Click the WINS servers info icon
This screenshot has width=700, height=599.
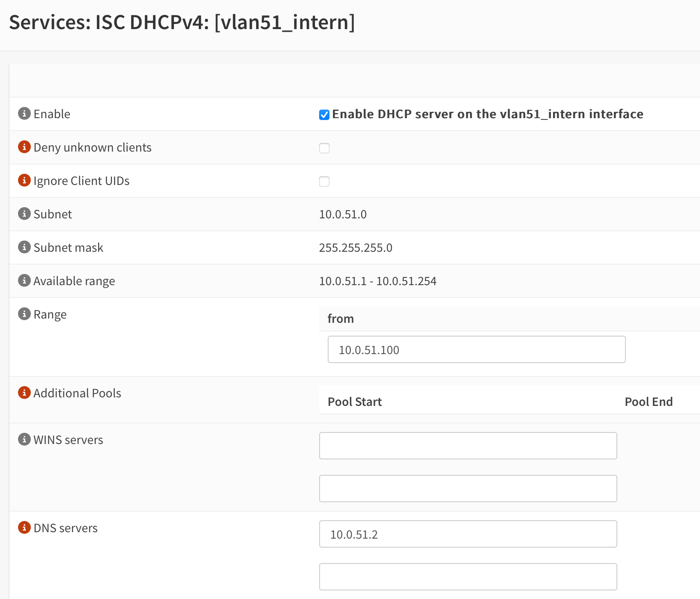(24, 439)
